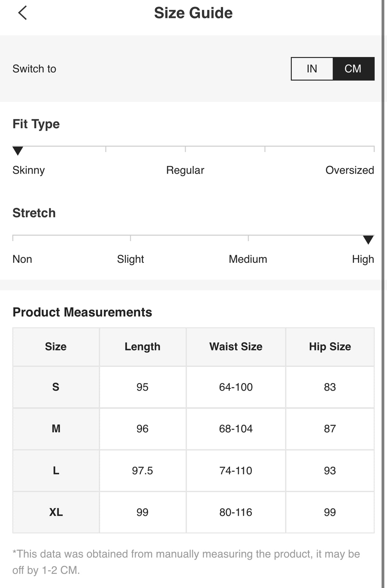Select the Oversized fit label
This screenshot has height=588, width=387.
pyautogui.click(x=350, y=170)
